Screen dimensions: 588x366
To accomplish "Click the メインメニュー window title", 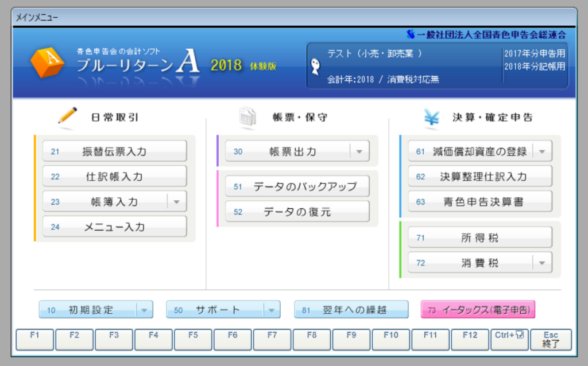I will [x=37, y=18].
